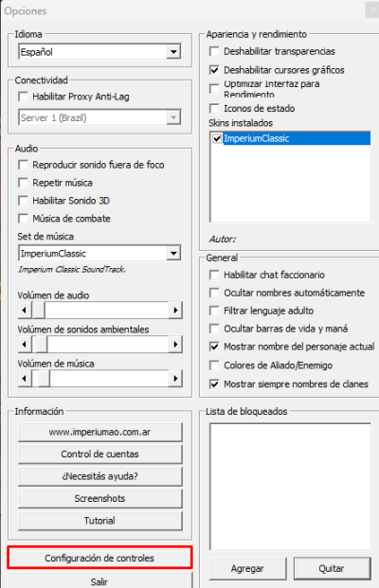This screenshot has height=588, width=379.
Task: Uncheck the ImperiumClassic skin checkbox
Action: point(217,138)
